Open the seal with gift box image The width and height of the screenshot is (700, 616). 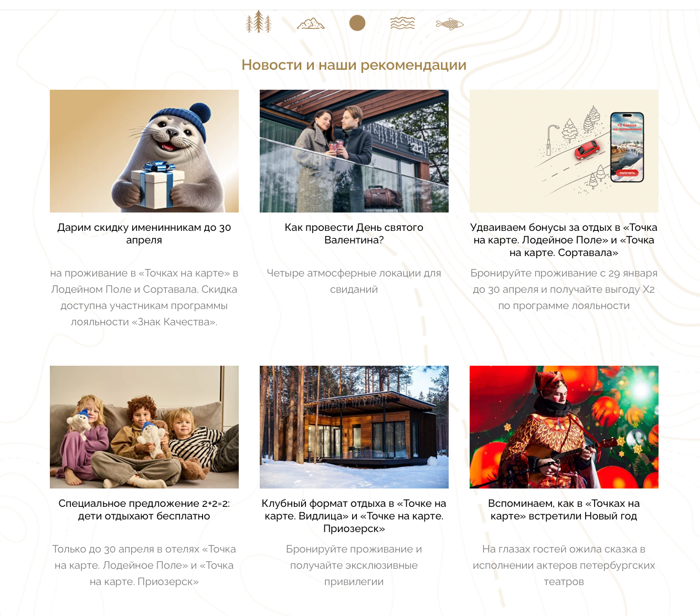pos(144,151)
